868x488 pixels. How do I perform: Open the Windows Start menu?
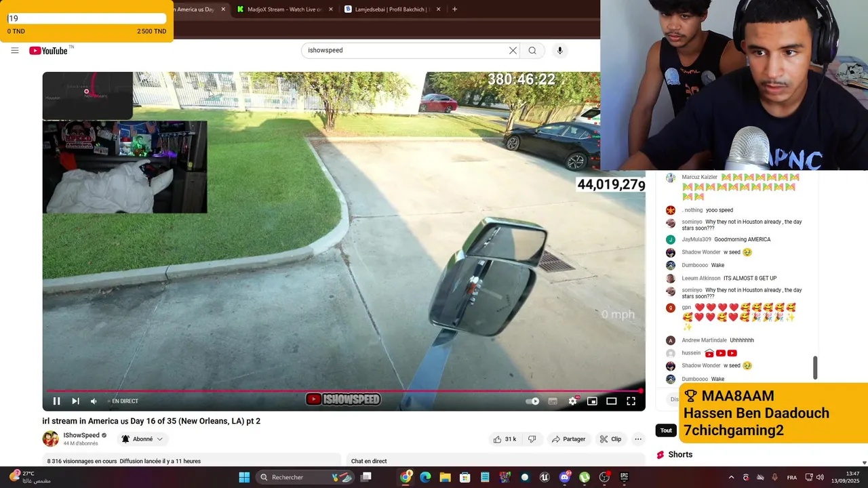tap(244, 477)
